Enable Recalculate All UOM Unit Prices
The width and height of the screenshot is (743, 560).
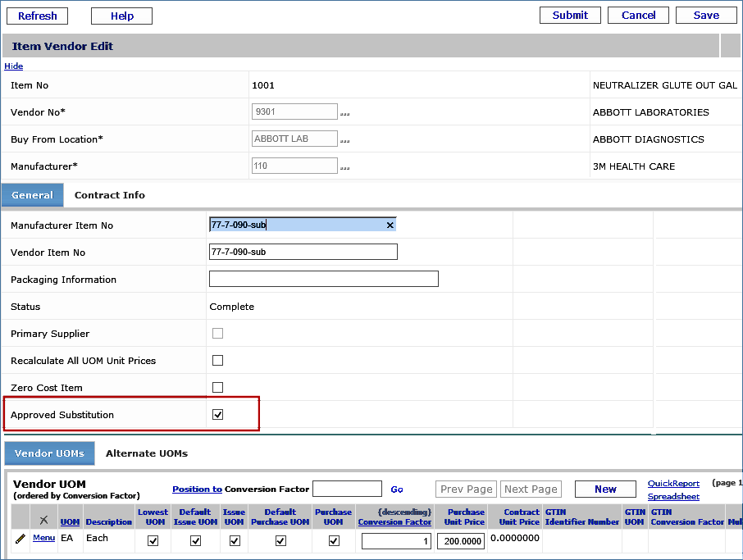[x=217, y=361]
